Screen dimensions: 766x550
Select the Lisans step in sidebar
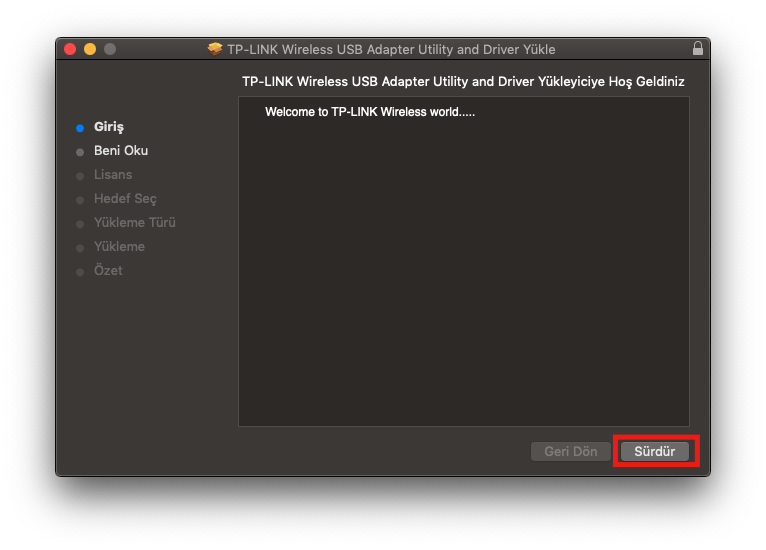coord(113,175)
